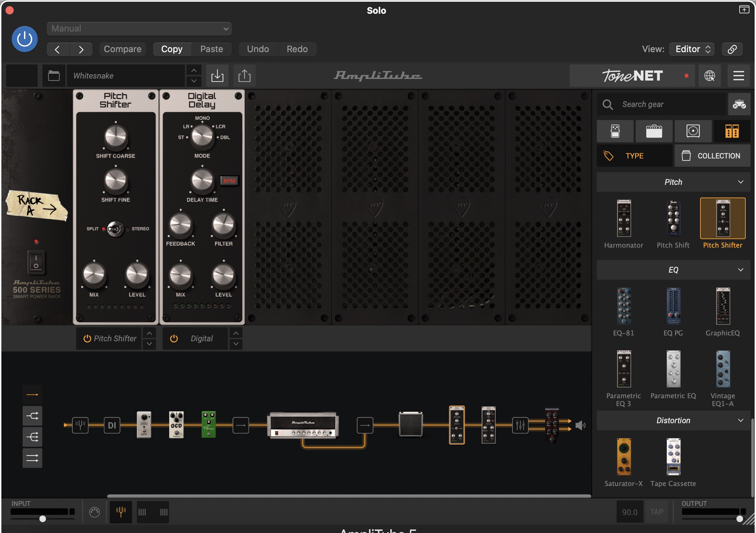
Task: Click the output speaker icon in chain
Action: (580, 426)
